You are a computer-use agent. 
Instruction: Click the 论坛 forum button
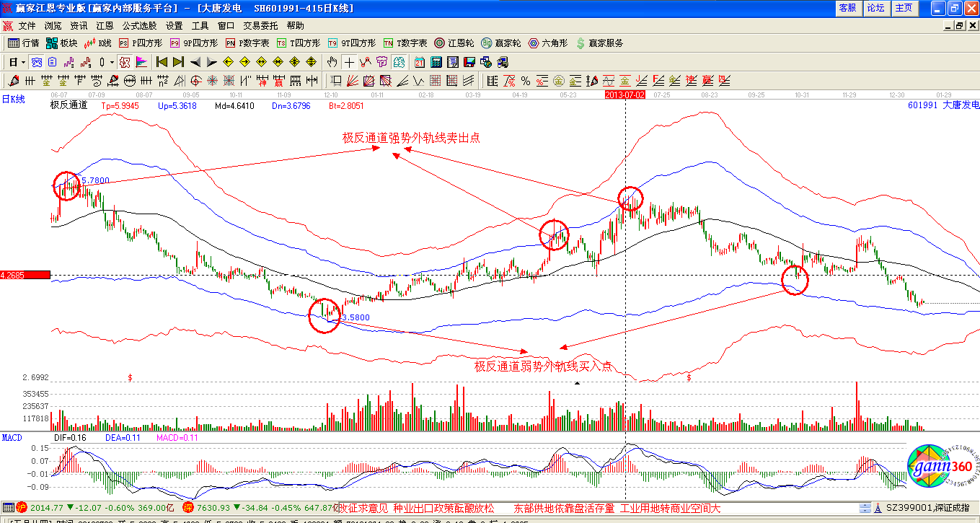pyautogui.click(x=875, y=8)
